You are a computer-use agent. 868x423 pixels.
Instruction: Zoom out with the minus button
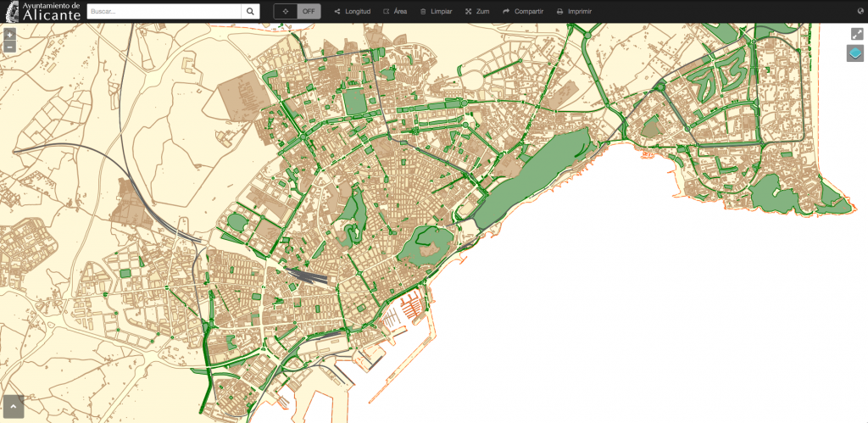coord(9,47)
